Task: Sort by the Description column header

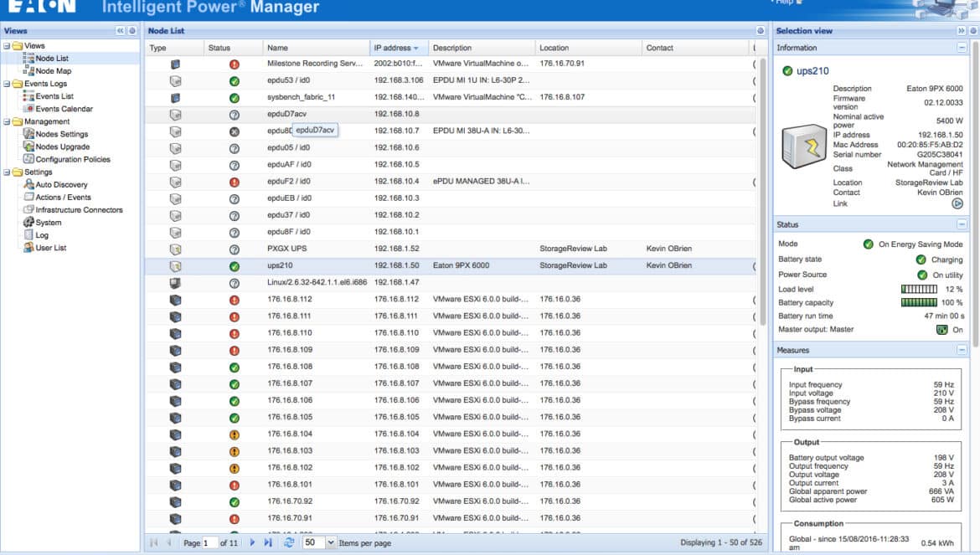Action: click(x=482, y=48)
